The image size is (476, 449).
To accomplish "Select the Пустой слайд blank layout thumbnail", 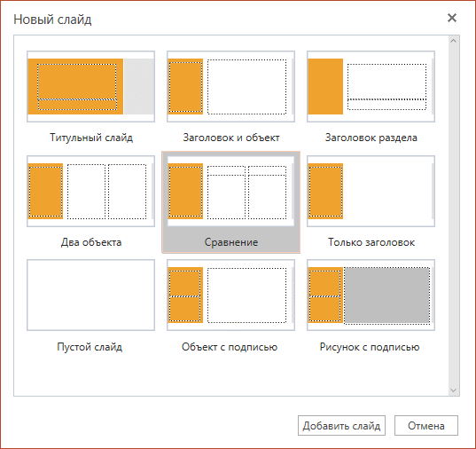I will [x=90, y=295].
